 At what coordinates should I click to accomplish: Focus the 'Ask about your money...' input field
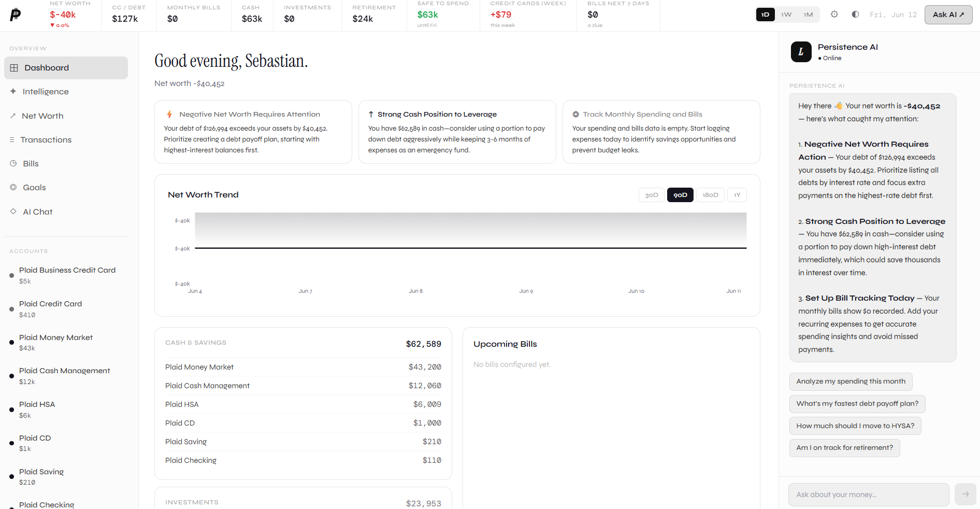[869, 494]
